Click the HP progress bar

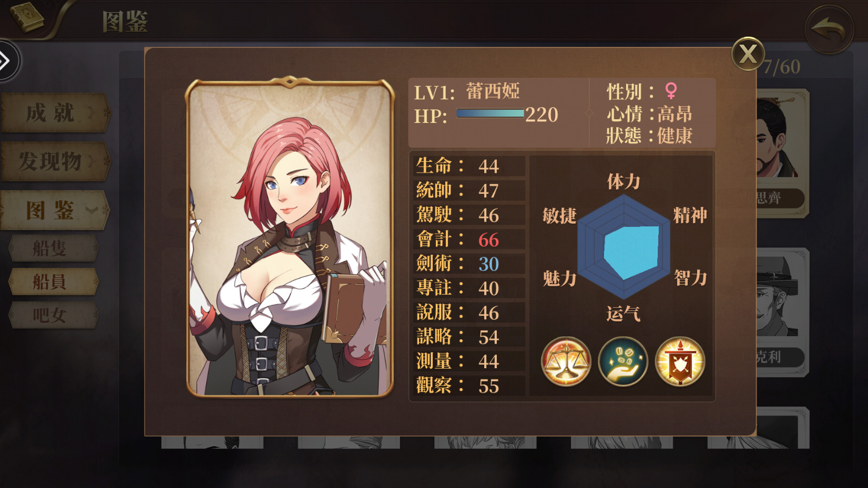coord(490,113)
